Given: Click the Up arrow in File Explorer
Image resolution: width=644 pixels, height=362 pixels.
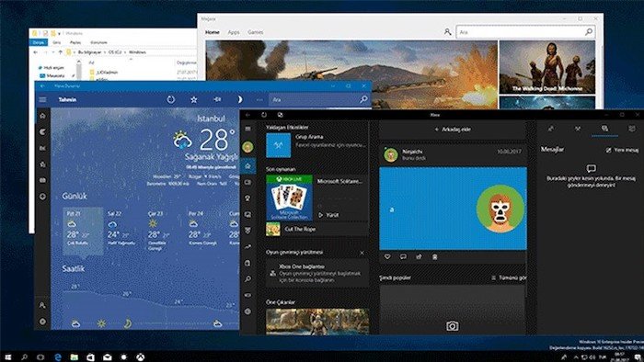Looking at the screenshot, I should click(x=60, y=52).
